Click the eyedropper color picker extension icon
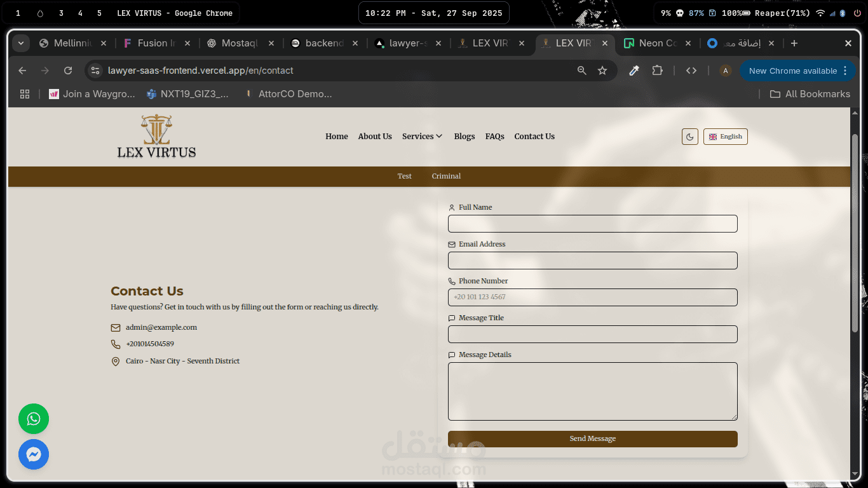Screen dimensions: 868x488 pyautogui.click(x=634, y=71)
